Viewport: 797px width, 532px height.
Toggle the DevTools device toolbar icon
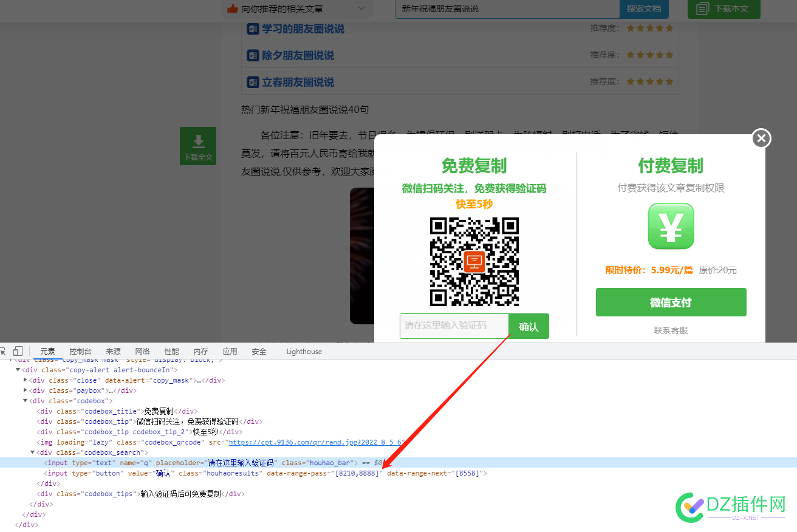[18, 351]
